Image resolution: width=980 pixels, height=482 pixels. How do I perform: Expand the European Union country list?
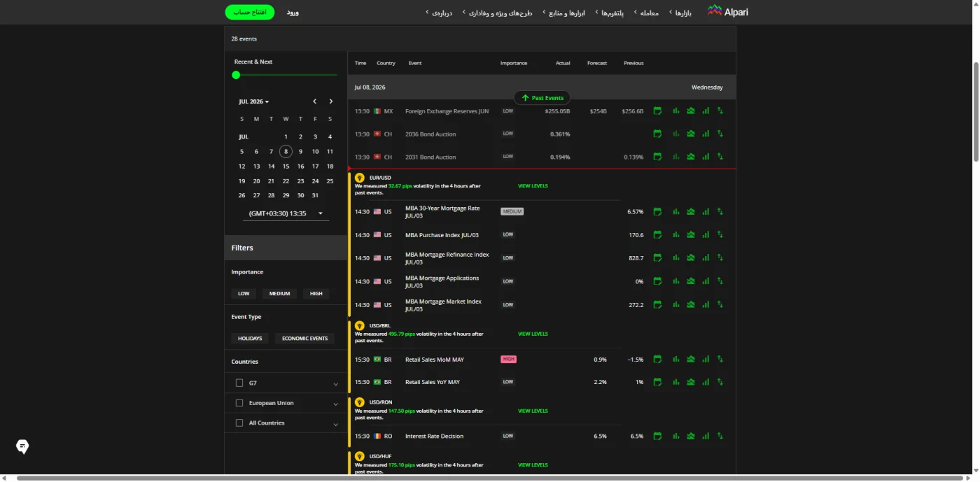(335, 404)
